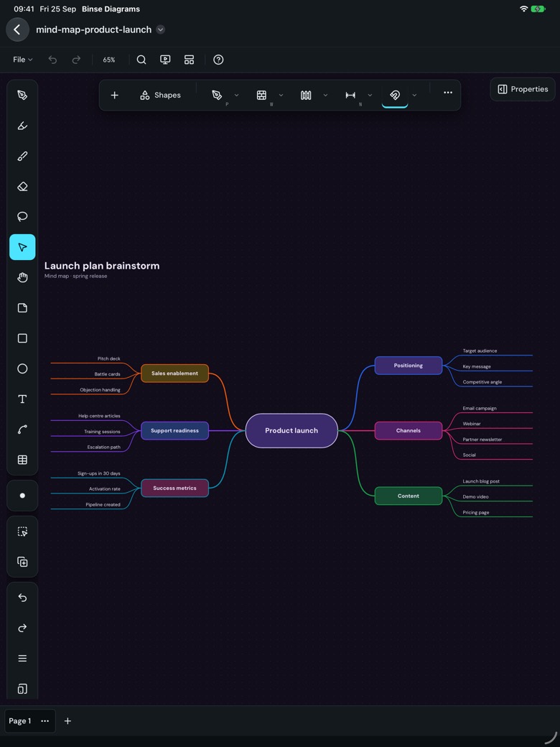Select the Rectangle shape tool
The image size is (560, 747).
point(22,338)
